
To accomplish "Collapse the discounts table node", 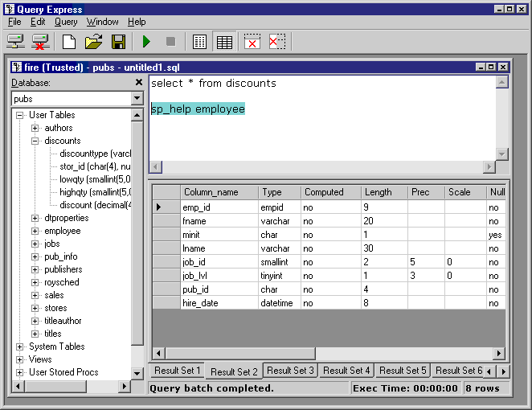I will click(35, 141).
